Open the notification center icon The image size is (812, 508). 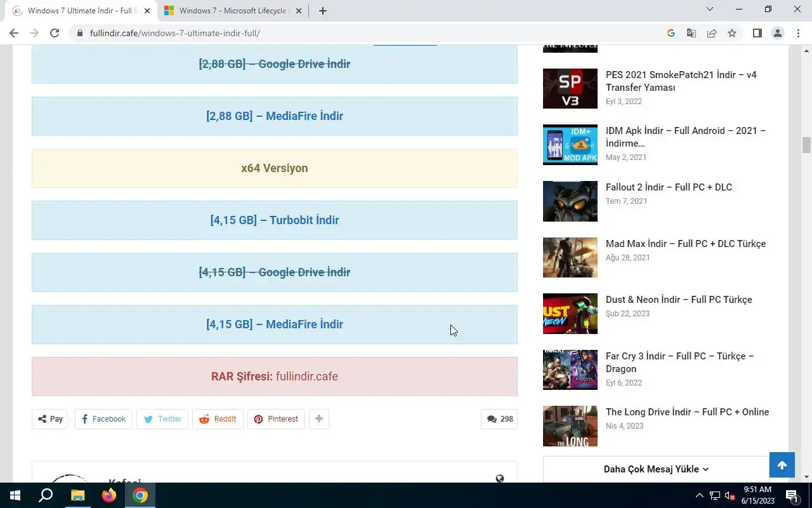coord(792,495)
